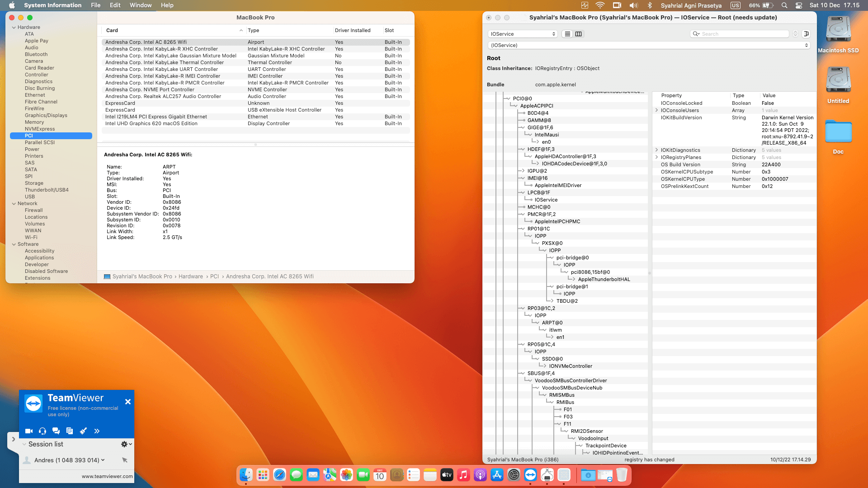Open TeamViewer file box icon

pyautogui.click(x=70, y=431)
